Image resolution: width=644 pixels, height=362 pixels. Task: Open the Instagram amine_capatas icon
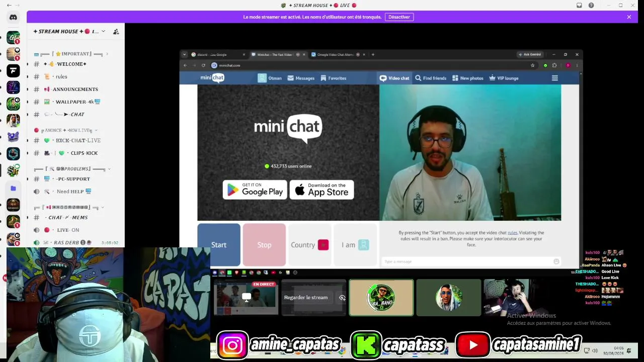tap(232, 345)
